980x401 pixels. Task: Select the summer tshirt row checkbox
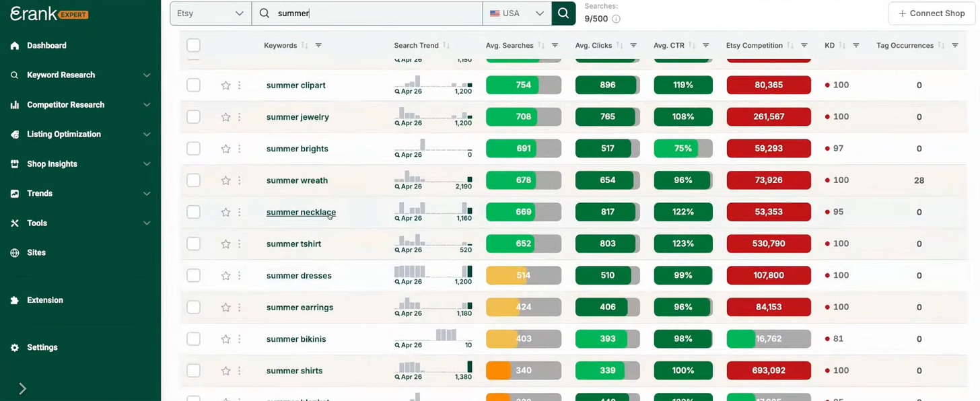pos(193,244)
